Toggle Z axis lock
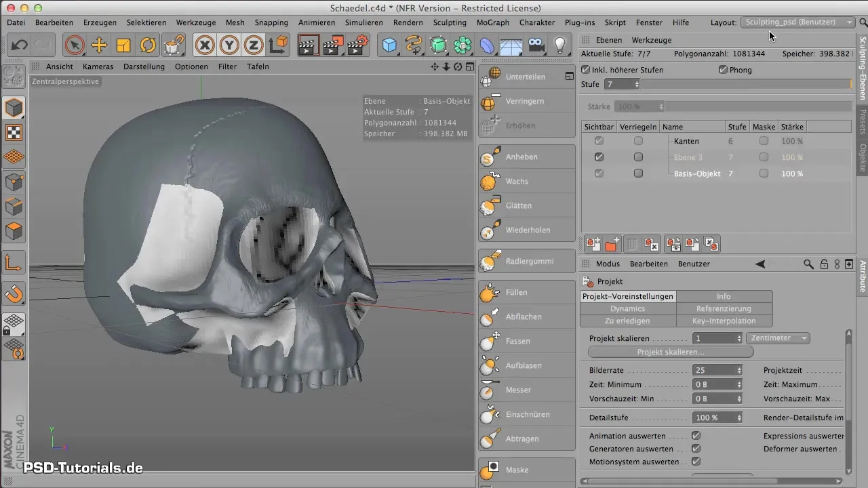The width and height of the screenshot is (868, 488). coord(254,45)
